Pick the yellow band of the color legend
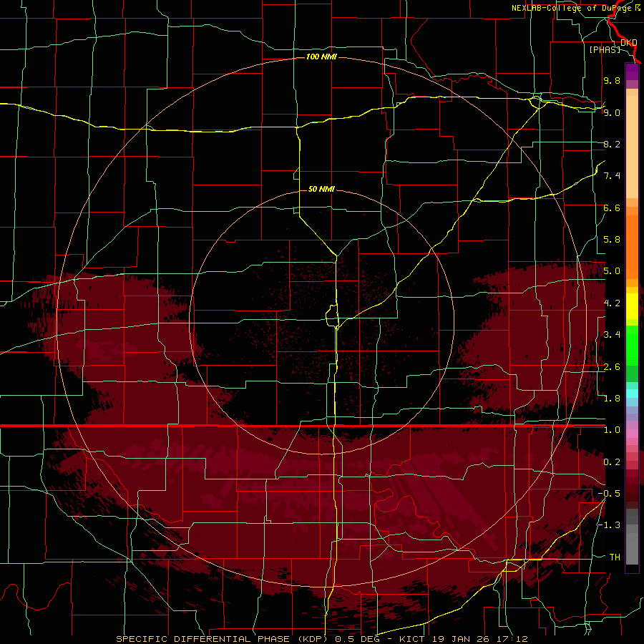This screenshot has width=644, height=644. 632,306
